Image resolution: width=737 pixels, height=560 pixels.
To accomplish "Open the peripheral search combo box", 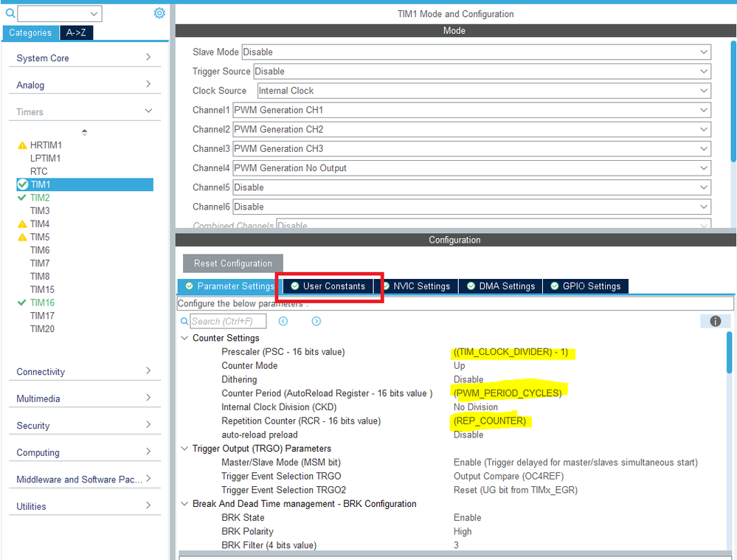I will coord(60,13).
